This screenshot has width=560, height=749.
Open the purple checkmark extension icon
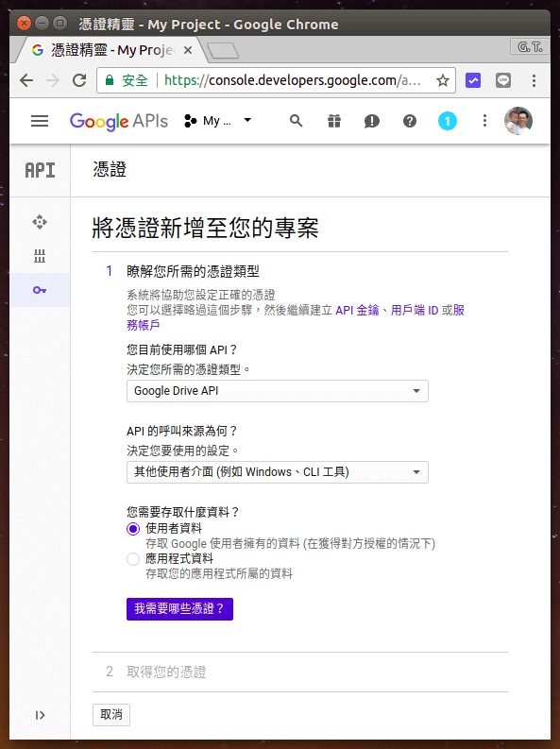click(x=472, y=80)
